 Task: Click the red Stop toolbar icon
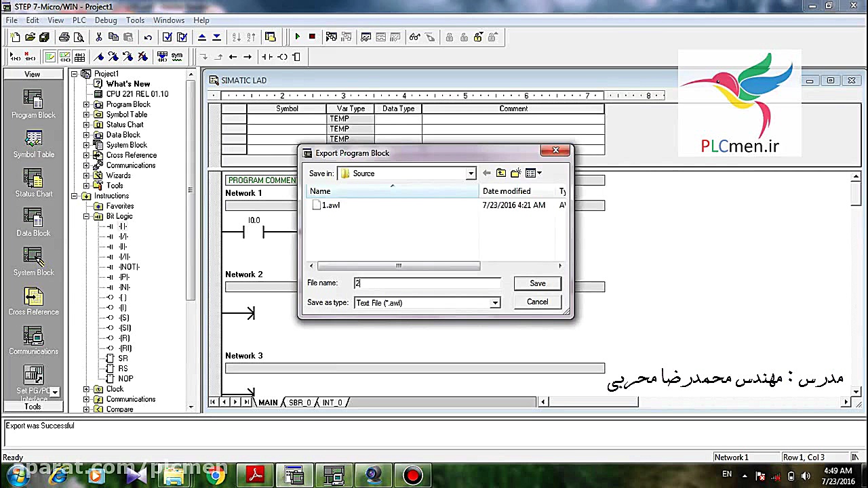coord(312,37)
